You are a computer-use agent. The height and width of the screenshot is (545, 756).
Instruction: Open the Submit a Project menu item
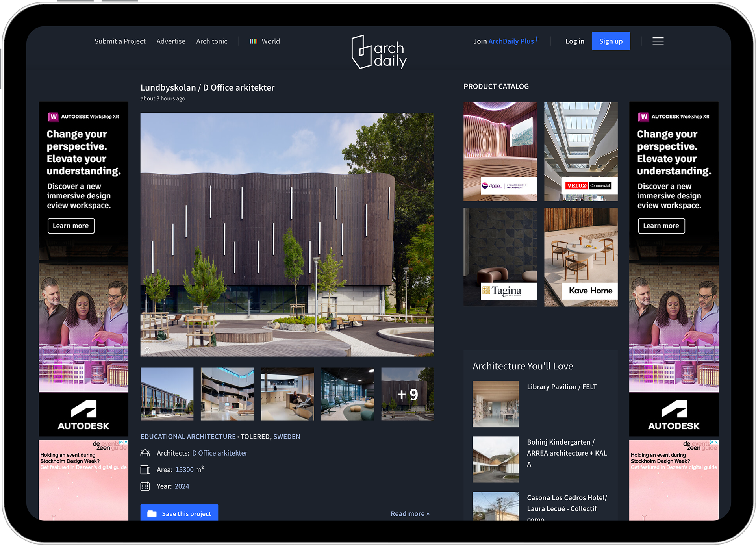point(120,41)
